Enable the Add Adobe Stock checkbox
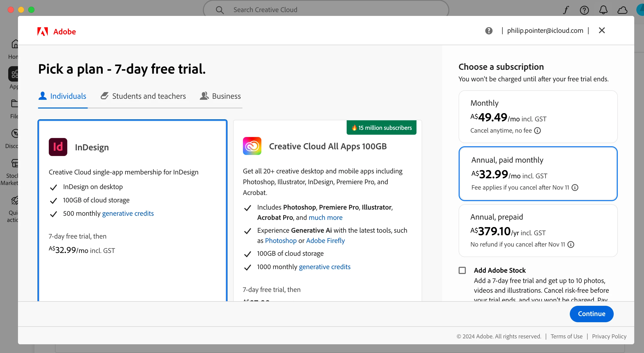 [x=462, y=270]
